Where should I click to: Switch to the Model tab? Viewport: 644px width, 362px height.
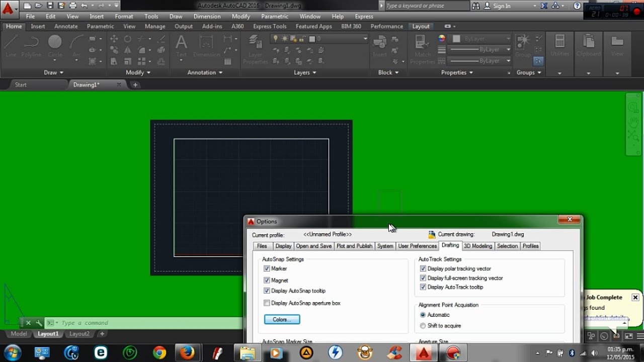[19, 334]
